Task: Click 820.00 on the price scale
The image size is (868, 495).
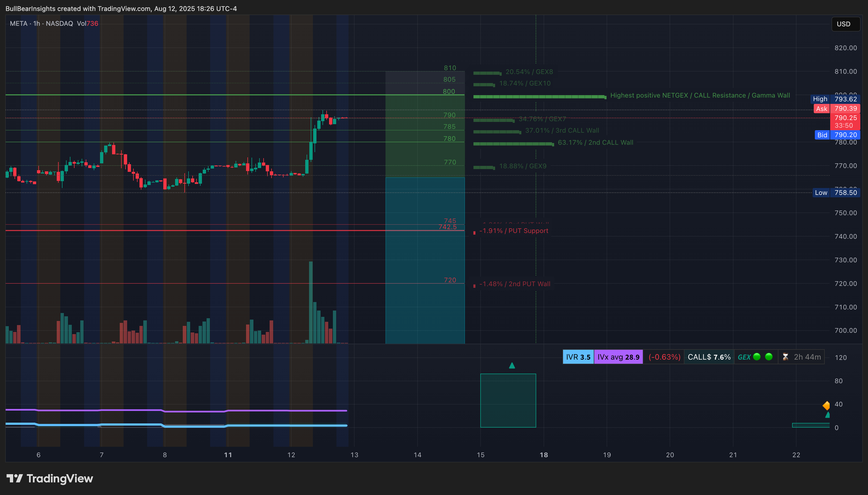Action: pyautogui.click(x=846, y=48)
